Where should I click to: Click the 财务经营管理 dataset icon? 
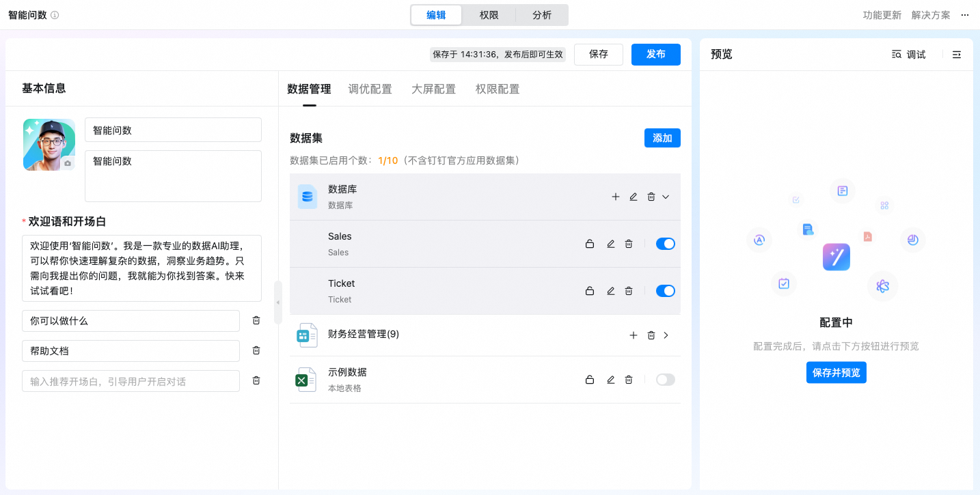click(306, 335)
